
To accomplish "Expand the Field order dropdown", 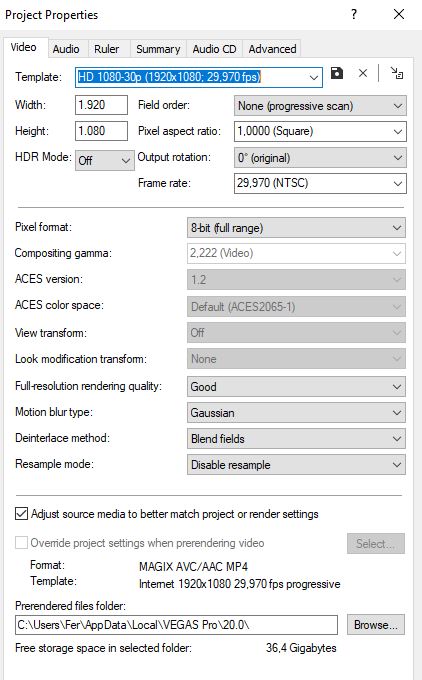I will click(x=320, y=106).
